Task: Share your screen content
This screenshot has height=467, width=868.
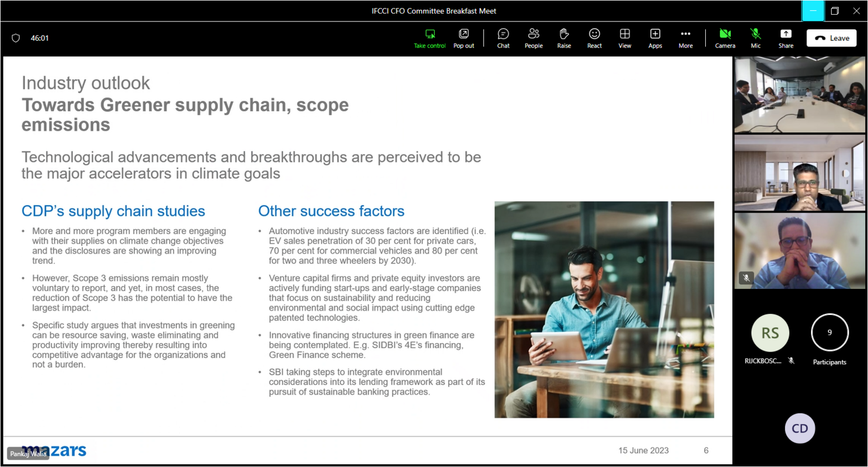Action: 785,38
